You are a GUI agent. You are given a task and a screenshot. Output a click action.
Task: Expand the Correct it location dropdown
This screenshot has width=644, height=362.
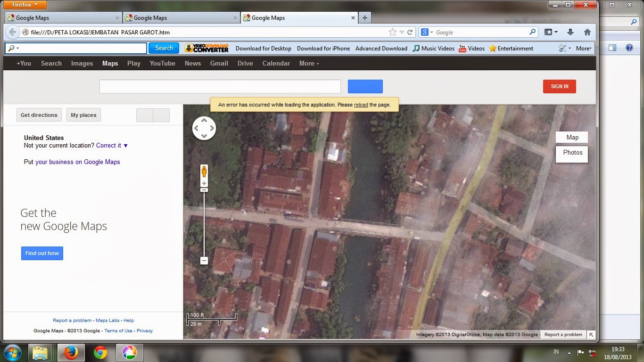(112, 146)
